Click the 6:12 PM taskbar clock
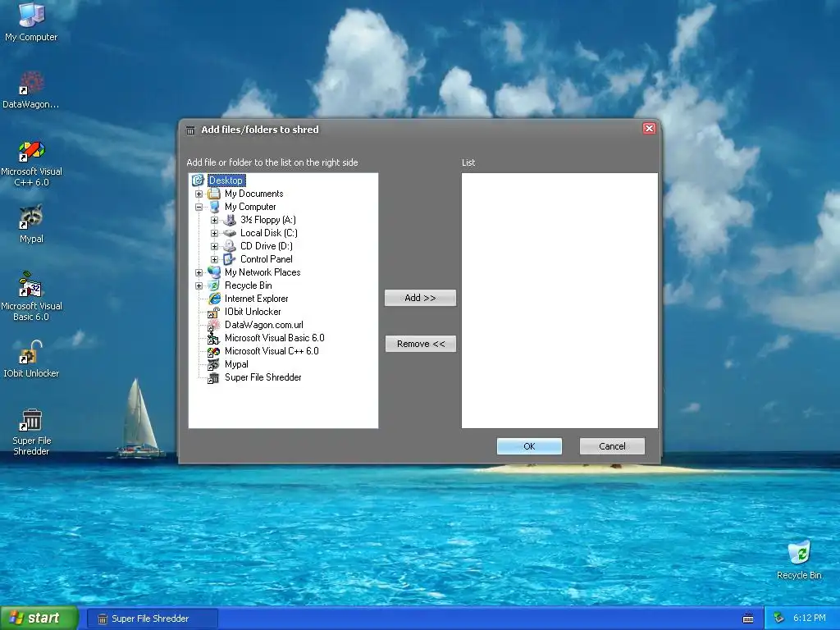The image size is (840, 630). pyautogui.click(x=810, y=619)
